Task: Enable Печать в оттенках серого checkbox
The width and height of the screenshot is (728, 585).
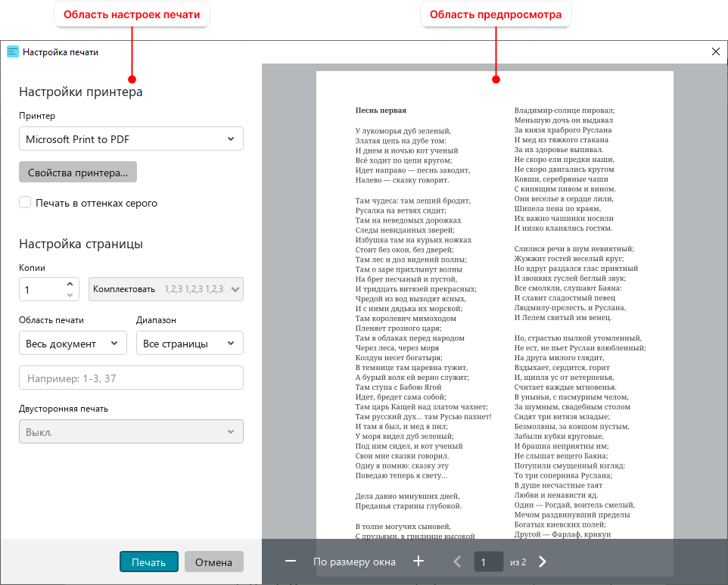Action: pos(25,202)
